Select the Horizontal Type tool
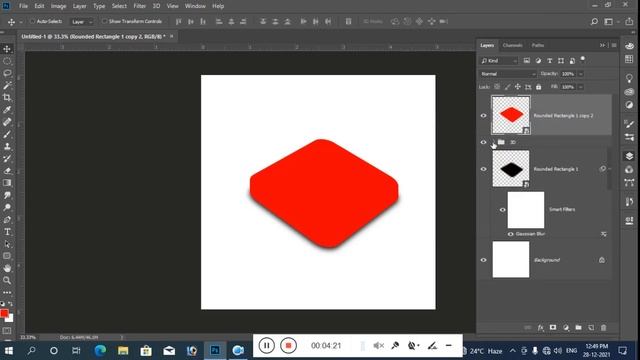This screenshot has height=360, width=640. point(7,232)
